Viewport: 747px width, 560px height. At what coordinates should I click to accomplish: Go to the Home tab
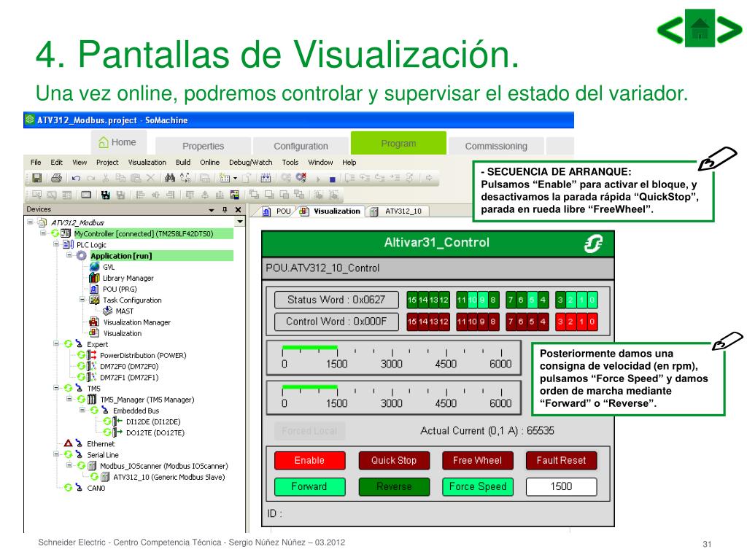pyautogui.click(x=118, y=142)
